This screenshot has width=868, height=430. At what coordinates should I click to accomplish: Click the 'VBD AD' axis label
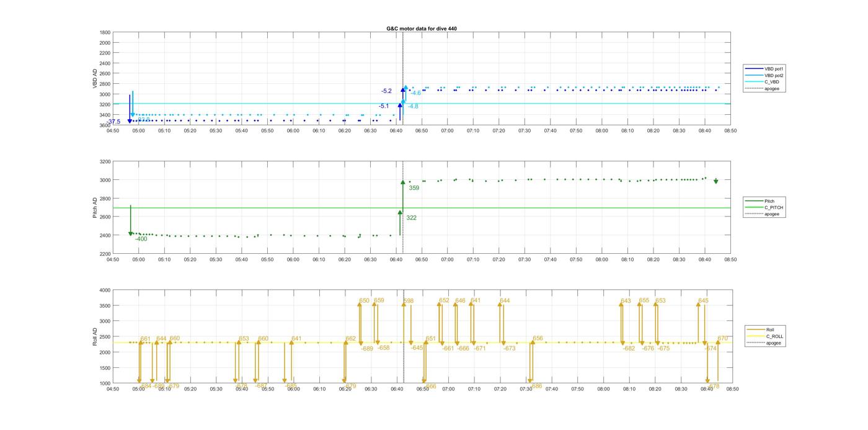[x=95, y=79]
